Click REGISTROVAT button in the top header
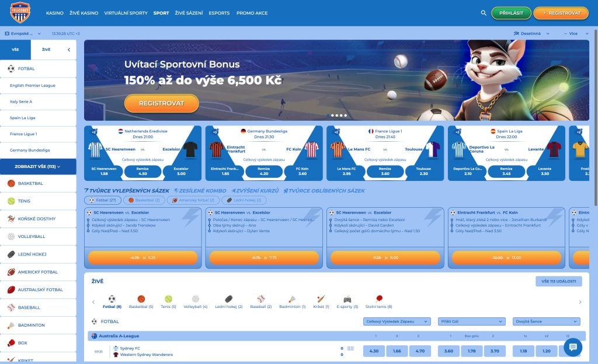 (x=561, y=13)
